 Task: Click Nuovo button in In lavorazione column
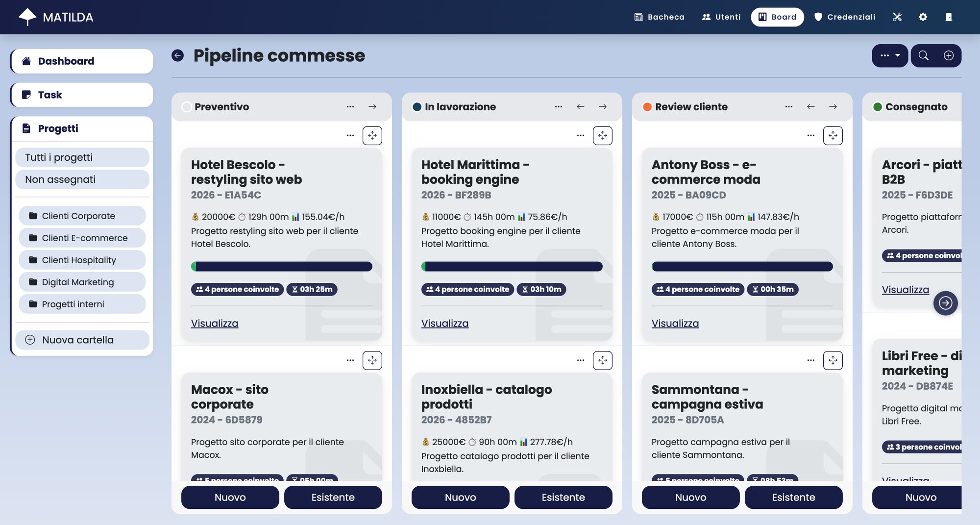tap(461, 497)
